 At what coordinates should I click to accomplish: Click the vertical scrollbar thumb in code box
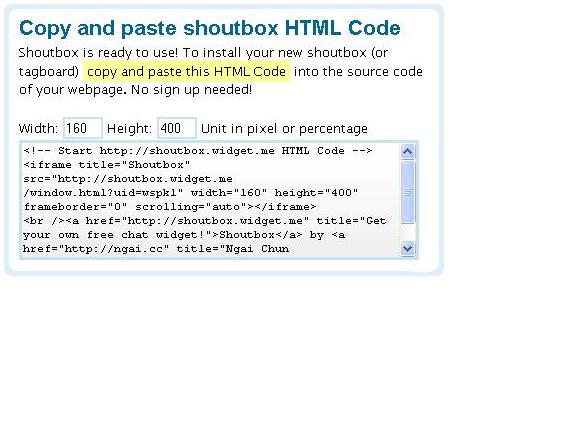click(408, 192)
